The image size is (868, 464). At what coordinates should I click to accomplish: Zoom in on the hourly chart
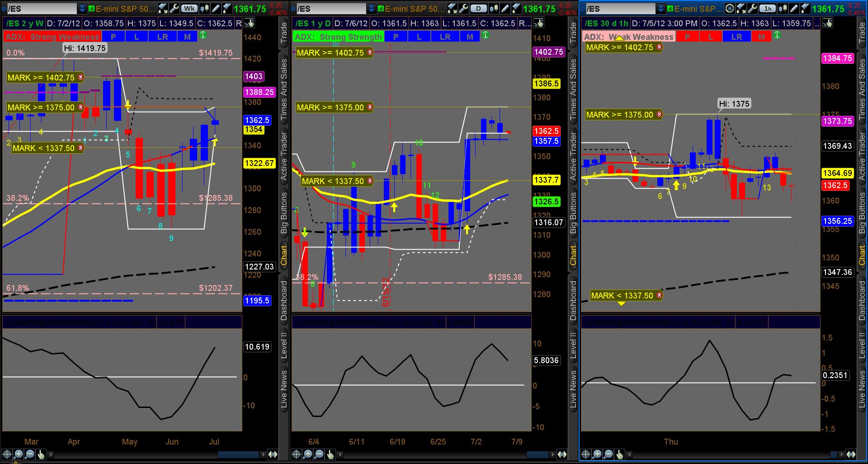tap(597, 455)
